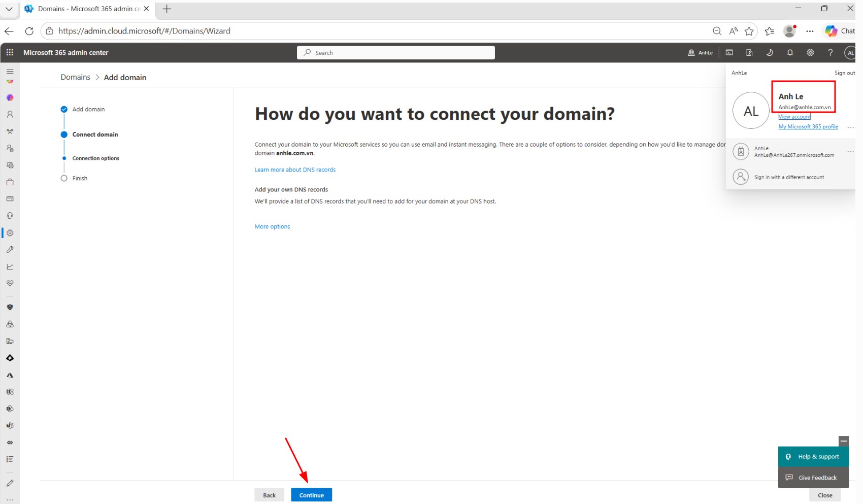Open Support headset icon in sidebar
The width and height of the screenshot is (863, 504).
click(10, 216)
